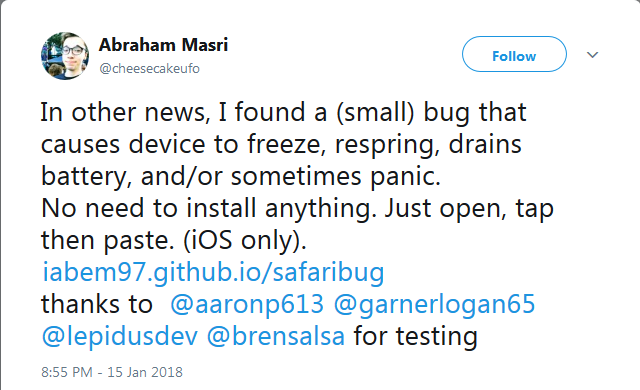The image size is (640, 390).
Task: Expand the tweet options chevron menu
Action: pyautogui.click(x=592, y=55)
